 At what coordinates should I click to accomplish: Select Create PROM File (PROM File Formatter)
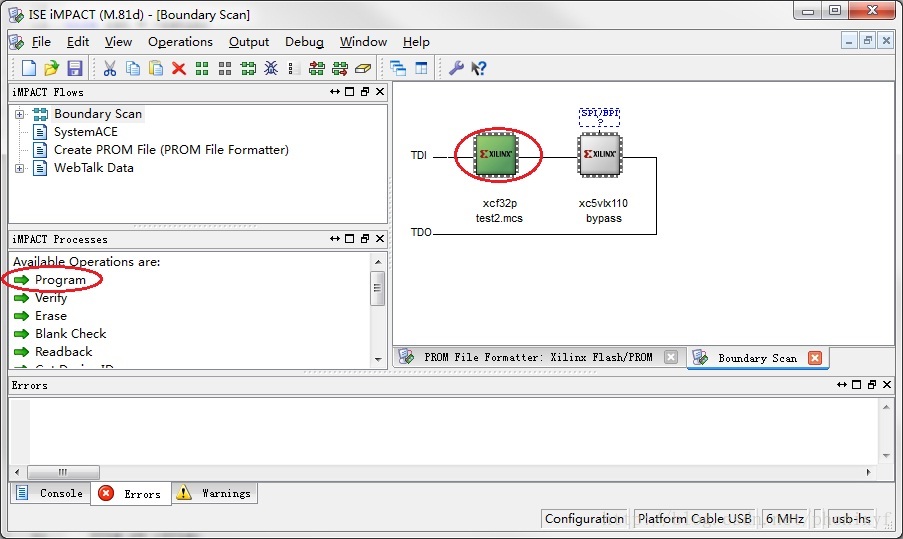tap(171, 150)
